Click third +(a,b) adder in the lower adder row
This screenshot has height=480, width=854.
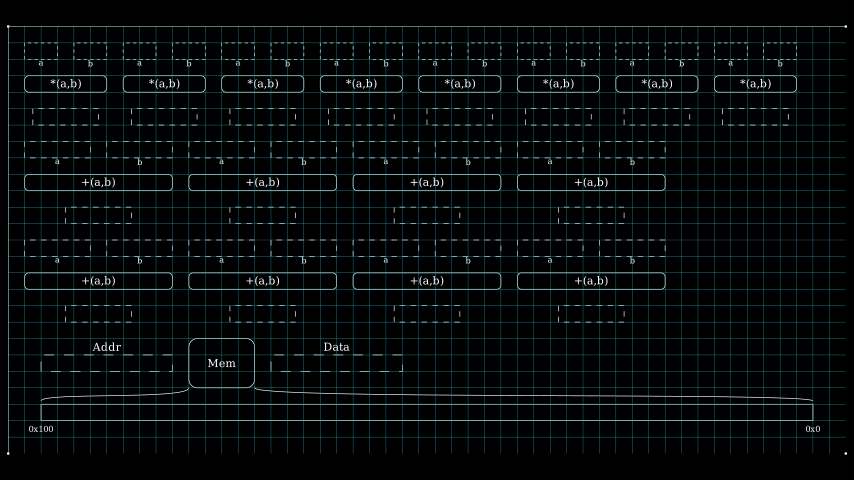(x=426, y=281)
